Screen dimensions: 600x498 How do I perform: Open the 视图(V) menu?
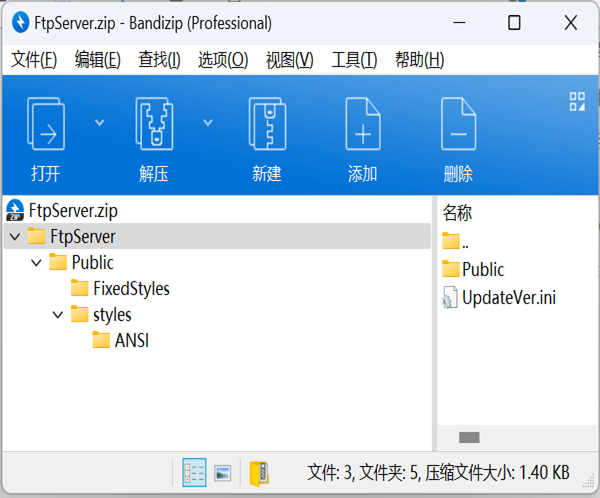point(290,60)
